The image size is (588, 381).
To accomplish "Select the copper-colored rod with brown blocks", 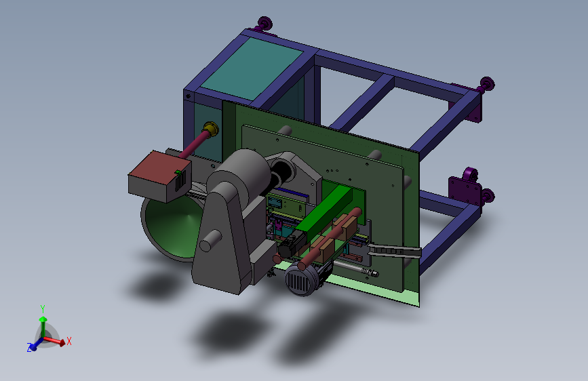I will tap(330, 238).
